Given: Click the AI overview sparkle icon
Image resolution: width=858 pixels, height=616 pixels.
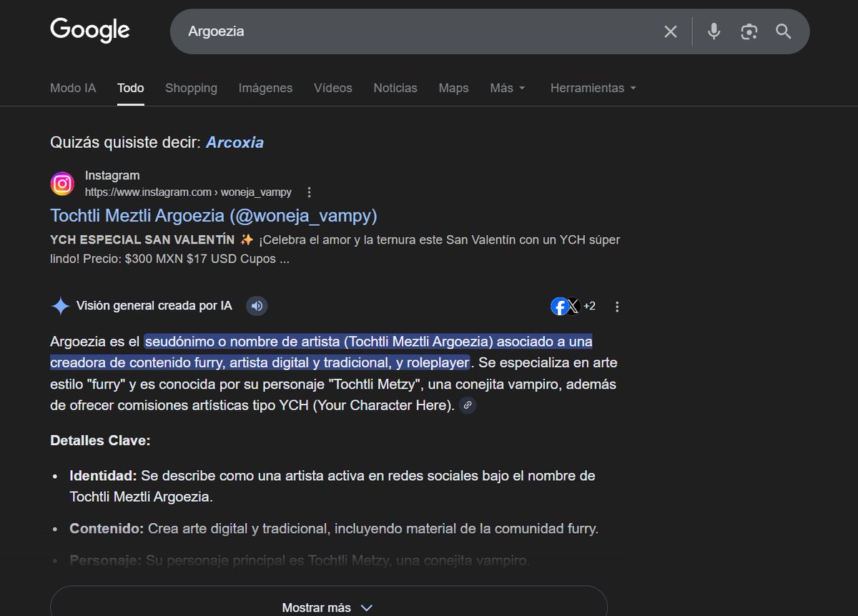Looking at the screenshot, I should (61, 307).
